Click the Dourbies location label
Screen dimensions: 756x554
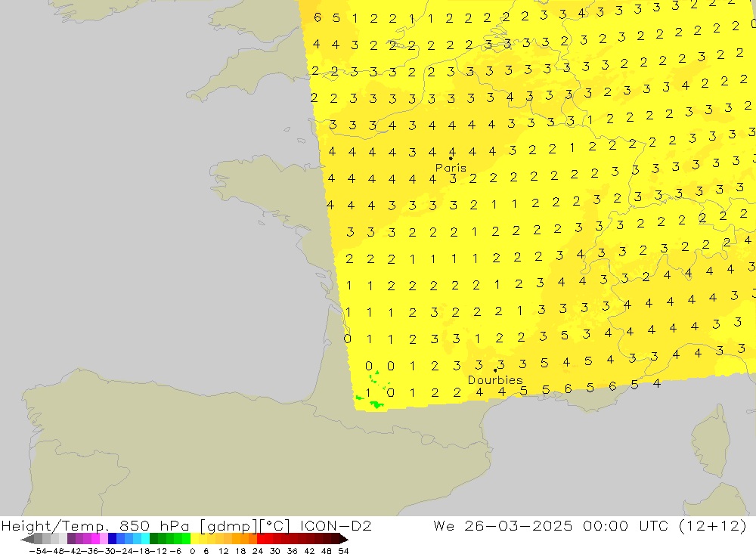[x=495, y=380]
